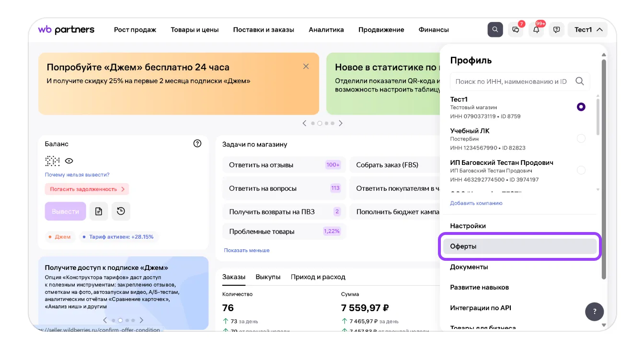Click Показать меньше to collapse tasks
This screenshot has height=349, width=644.
(x=247, y=250)
